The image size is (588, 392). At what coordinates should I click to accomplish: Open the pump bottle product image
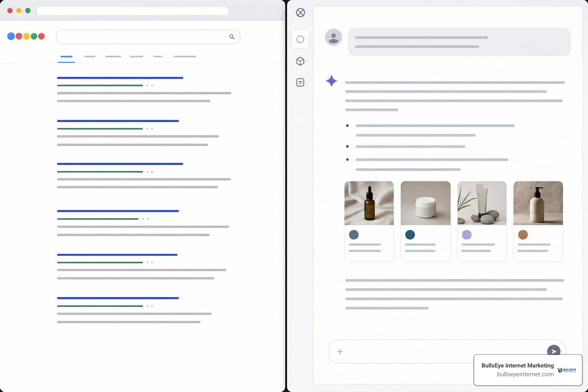538,203
